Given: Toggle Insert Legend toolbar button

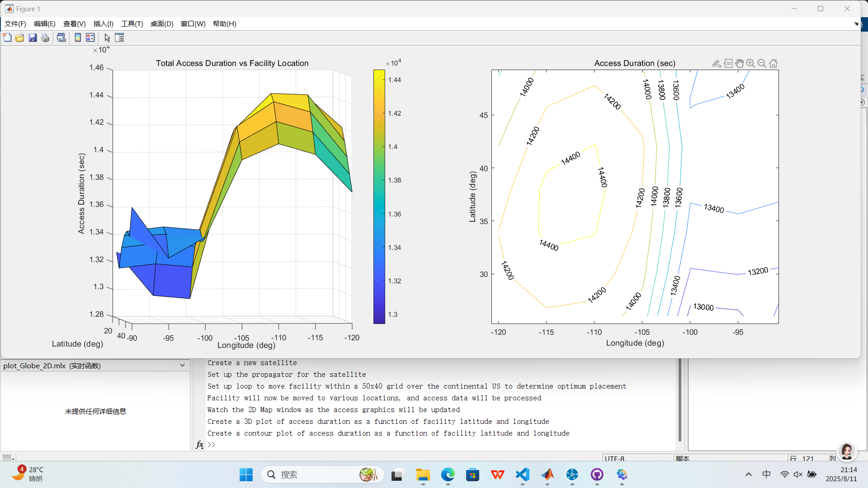Looking at the screenshot, I should coord(90,38).
